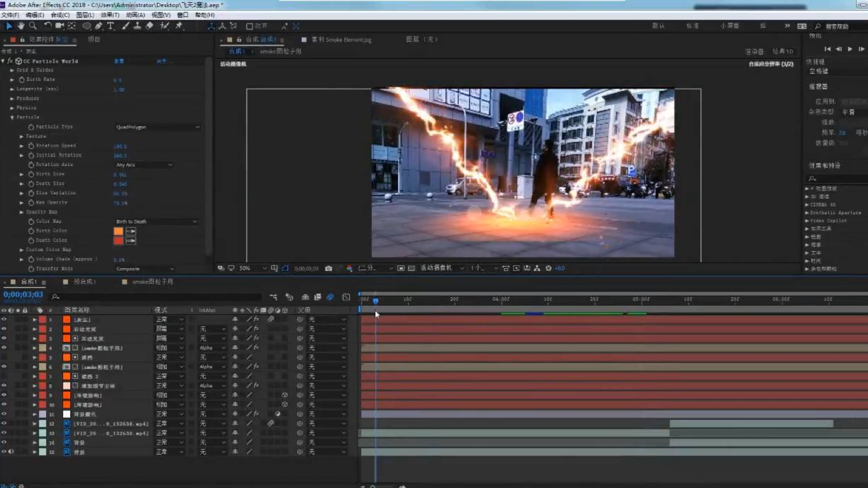Click the Birth Color orange swatch
This screenshot has width=868, height=488.
pyautogui.click(x=118, y=231)
